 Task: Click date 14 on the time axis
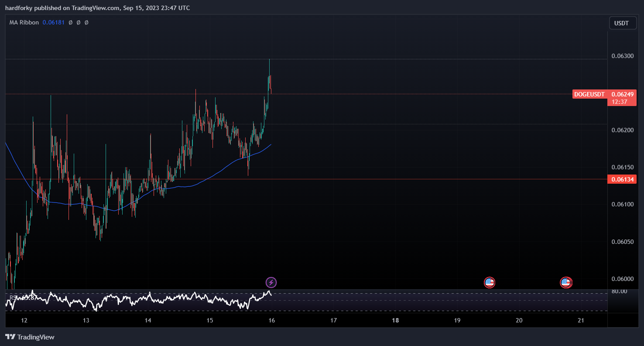pos(148,320)
